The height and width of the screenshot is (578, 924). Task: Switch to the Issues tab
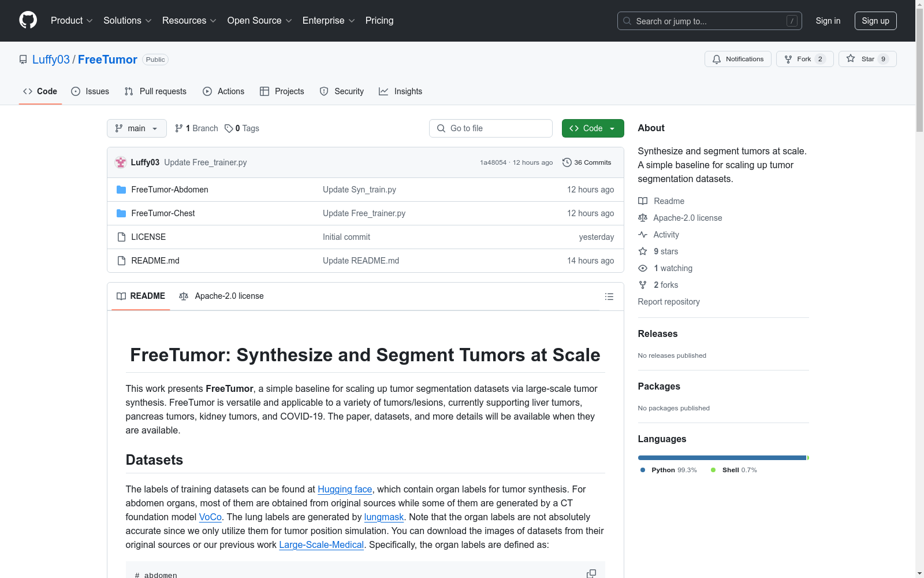90,91
